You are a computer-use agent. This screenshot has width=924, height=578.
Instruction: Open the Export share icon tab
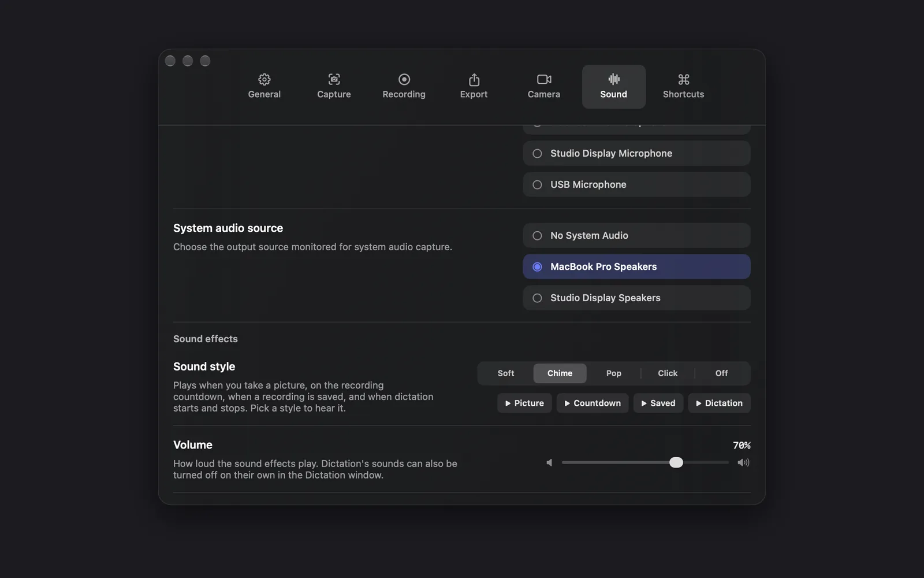[x=474, y=79]
